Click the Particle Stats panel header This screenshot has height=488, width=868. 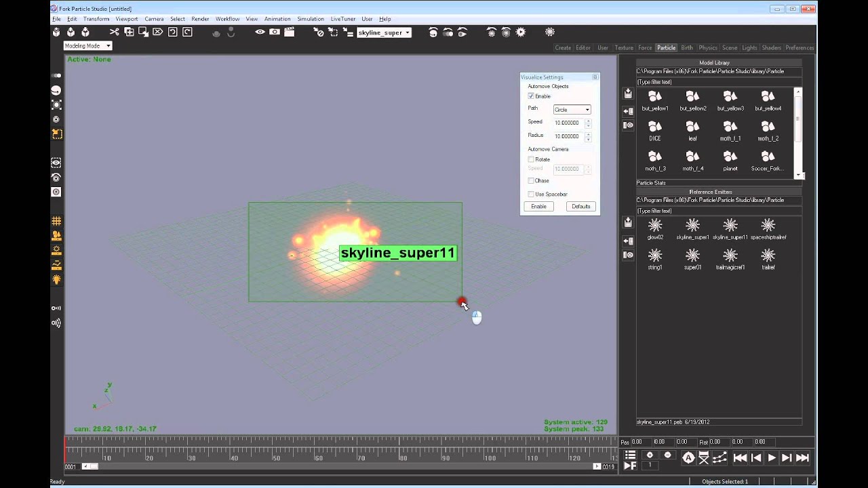719,183
